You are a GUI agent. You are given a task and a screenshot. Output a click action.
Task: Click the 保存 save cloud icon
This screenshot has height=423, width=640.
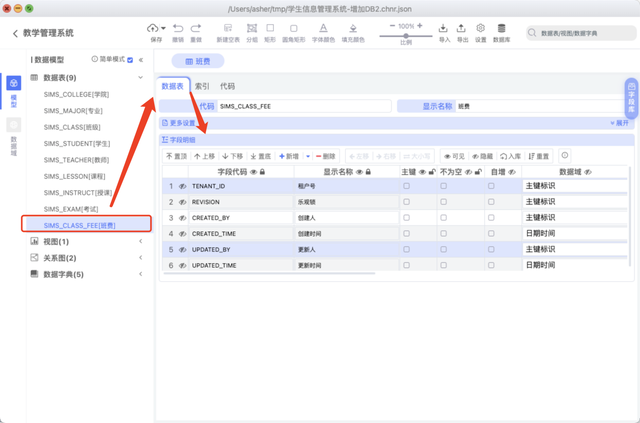coord(153,28)
